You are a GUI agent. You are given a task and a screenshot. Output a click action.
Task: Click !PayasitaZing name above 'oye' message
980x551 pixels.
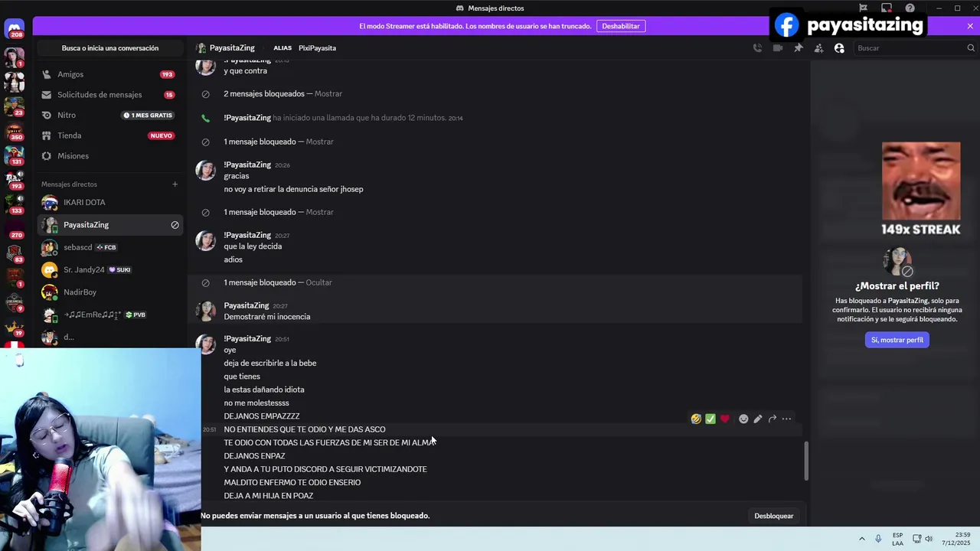click(247, 339)
